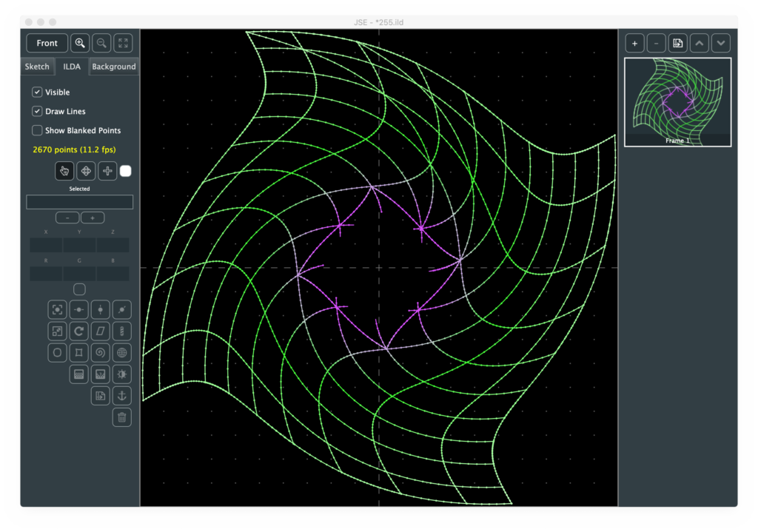The height and width of the screenshot is (532, 758).
Task: Click the zoom in magnifier icon
Action: tap(80, 43)
